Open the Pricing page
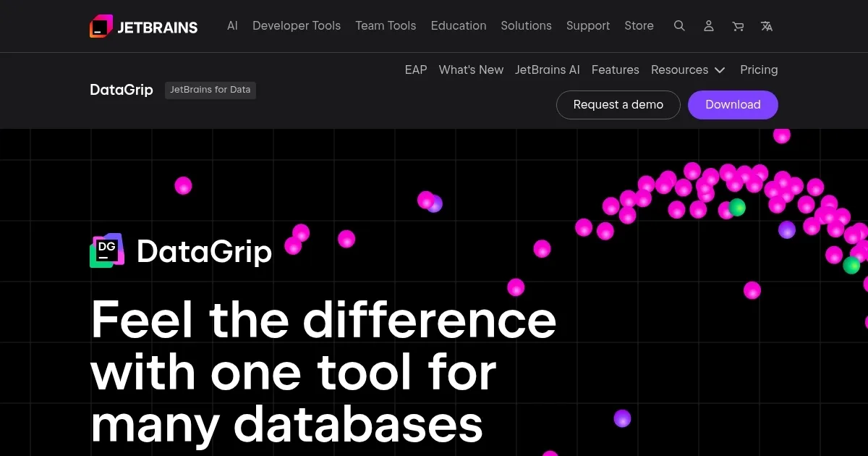 (759, 69)
